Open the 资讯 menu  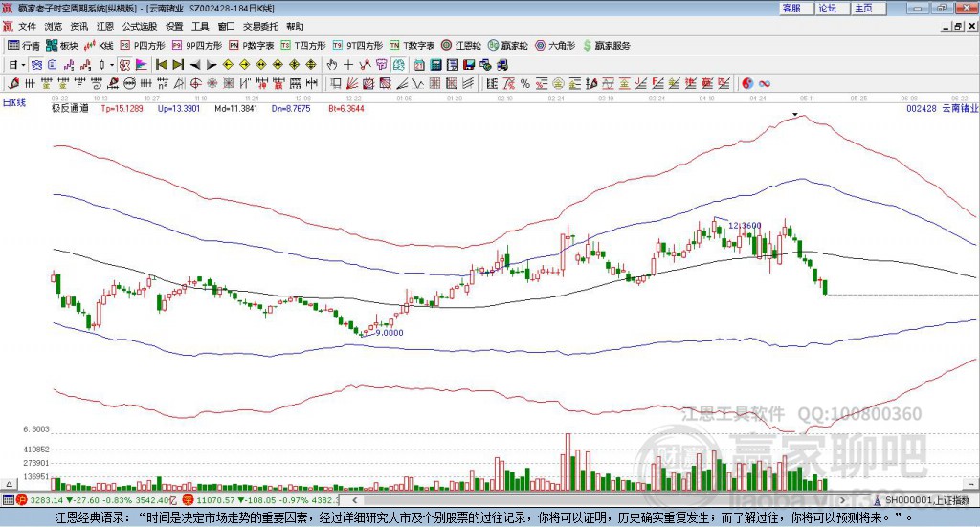point(79,26)
